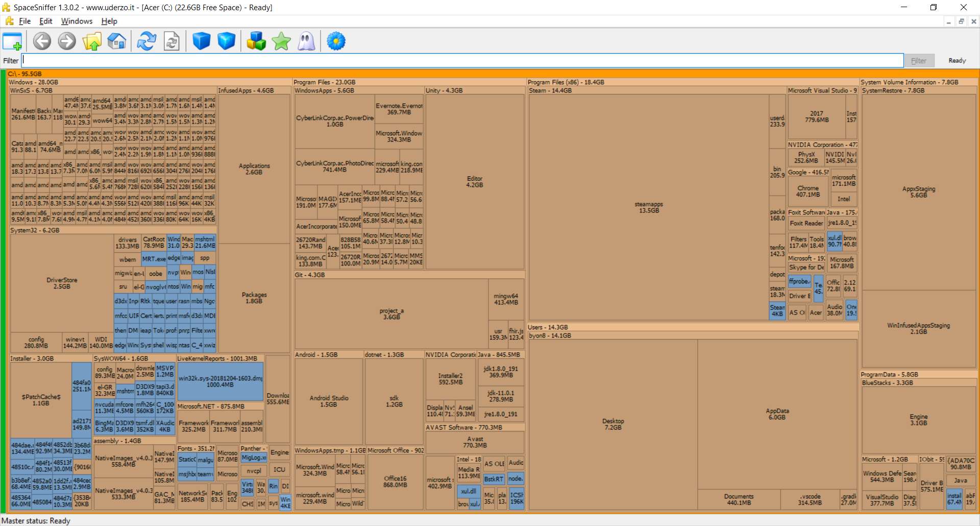
Task: Select the .vscode 314.5MB block
Action: coord(810,499)
